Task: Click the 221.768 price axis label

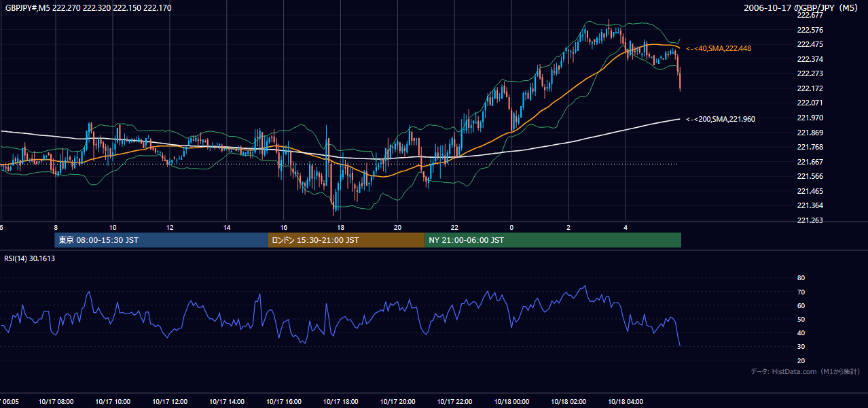Action: click(810, 147)
